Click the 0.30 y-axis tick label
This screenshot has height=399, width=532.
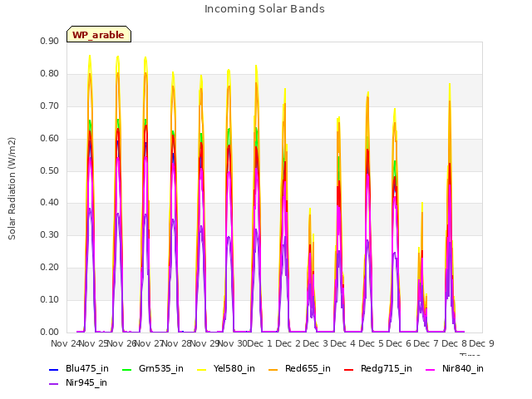[50, 234]
